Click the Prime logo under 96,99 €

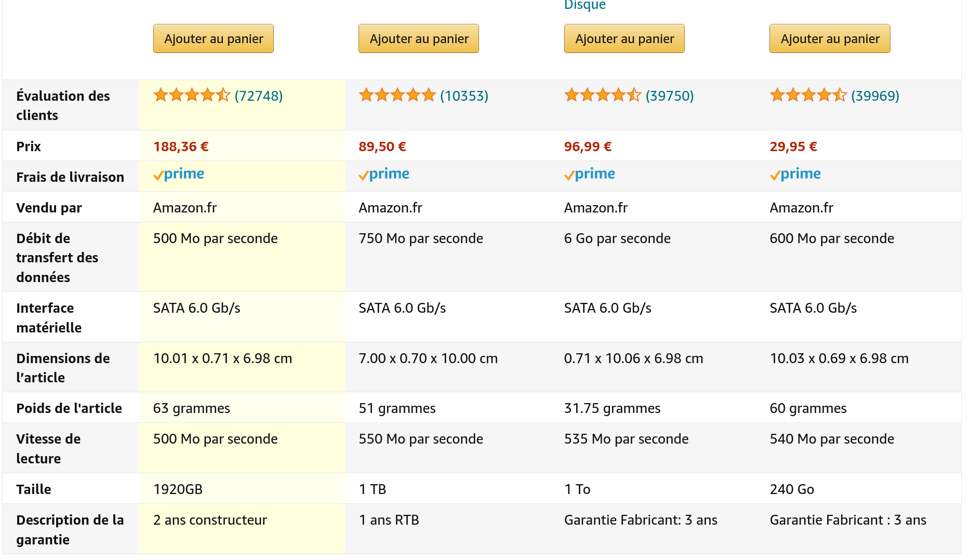click(x=590, y=175)
